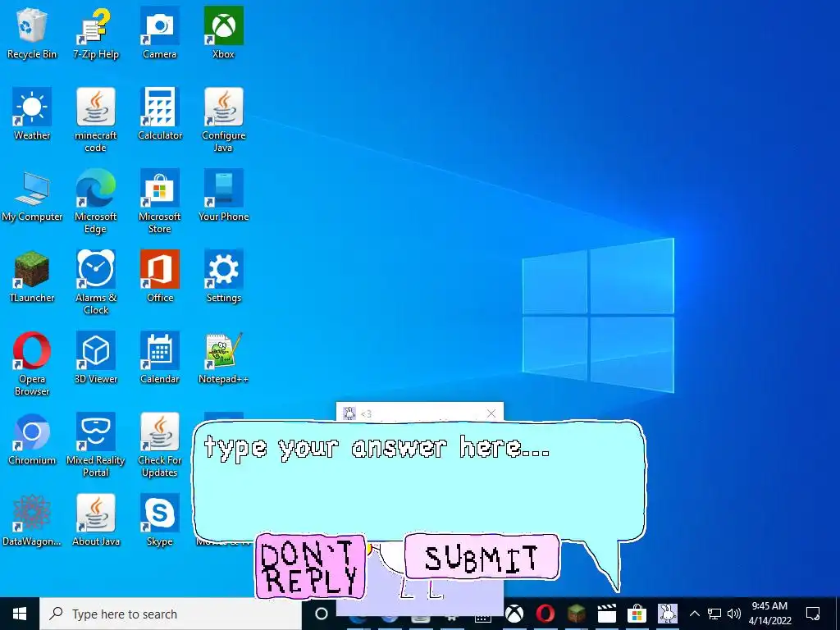Open the Settings gear desktop shortcut
Viewport: 840px width, 630px height.
(223, 276)
